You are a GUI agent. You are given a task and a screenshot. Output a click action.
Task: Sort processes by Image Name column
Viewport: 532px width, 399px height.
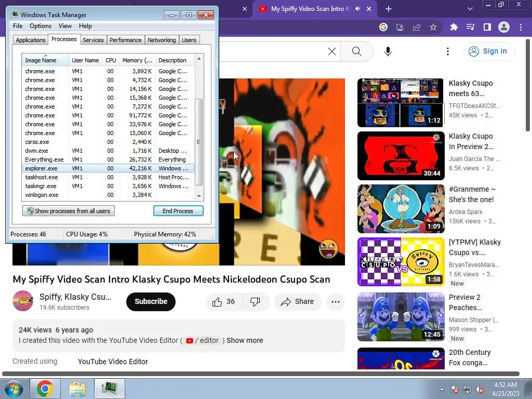point(45,60)
